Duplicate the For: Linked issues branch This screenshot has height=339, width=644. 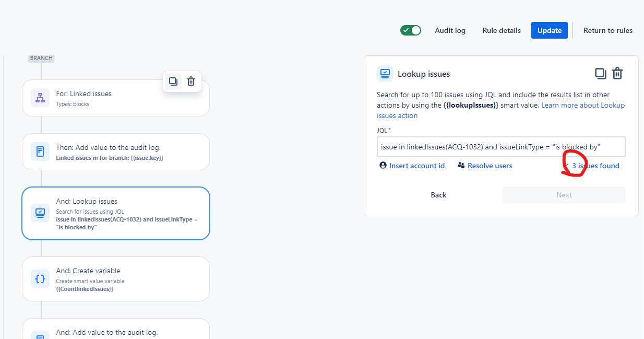(x=173, y=81)
